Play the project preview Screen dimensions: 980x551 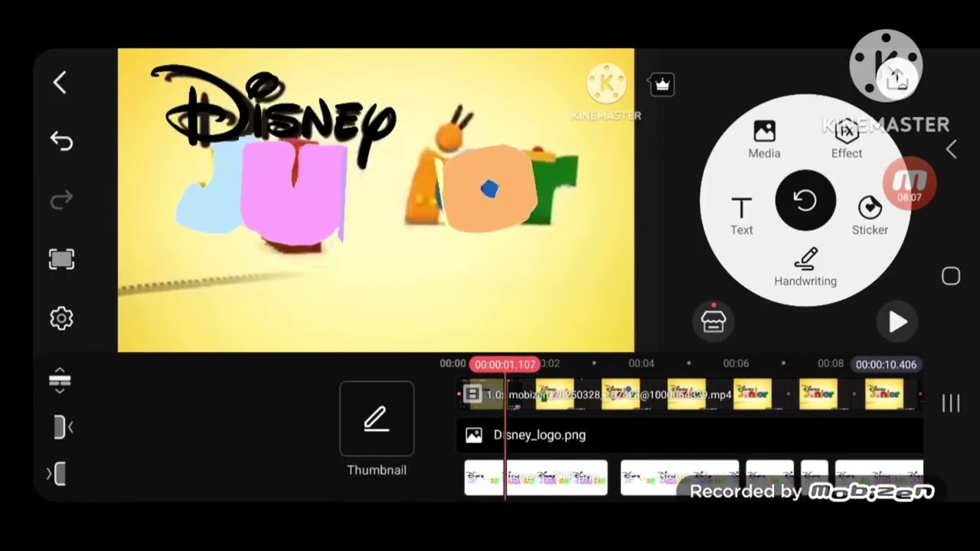[x=898, y=322]
